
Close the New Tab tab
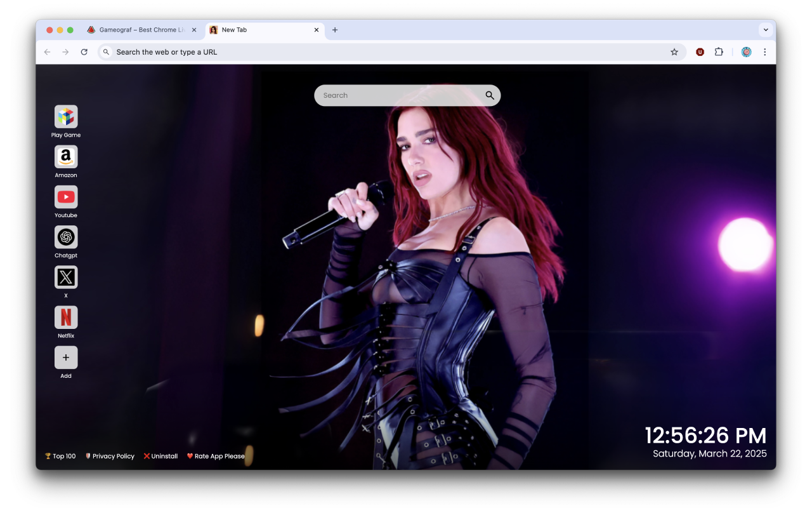click(x=317, y=30)
